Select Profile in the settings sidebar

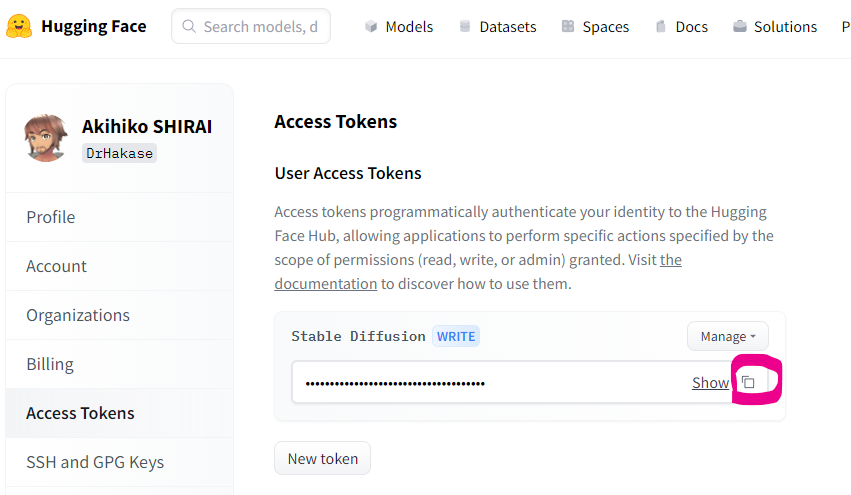(51, 217)
